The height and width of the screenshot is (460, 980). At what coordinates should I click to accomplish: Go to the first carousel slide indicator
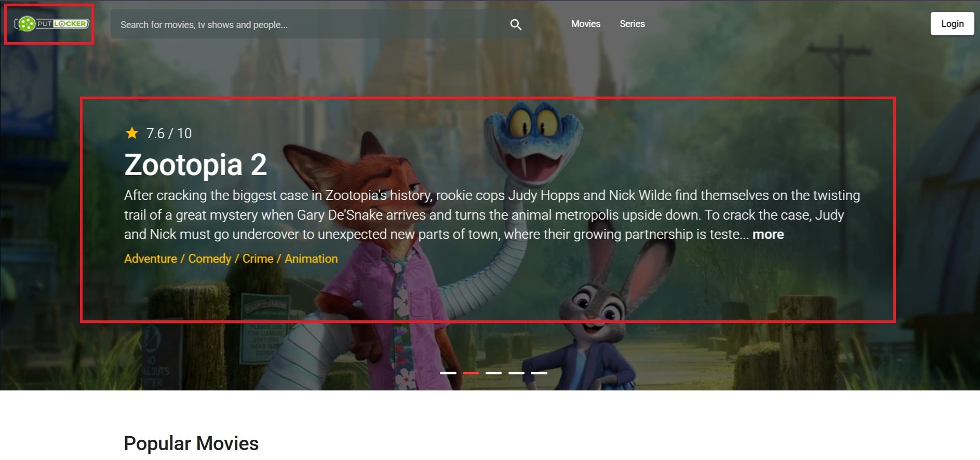pyautogui.click(x=448, y=373)
